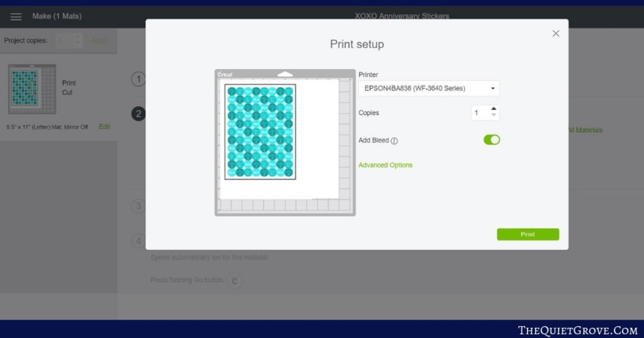This screenshot has width=644, height=338.
Task: Click the Project copies number field
Action: pyautogui.click(x=69, y=41)
